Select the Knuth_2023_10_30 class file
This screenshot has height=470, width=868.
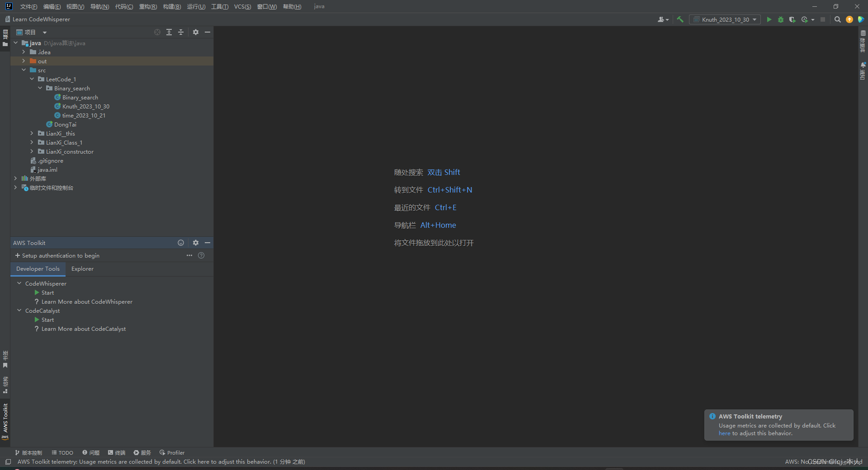click(x=86, y=107)
